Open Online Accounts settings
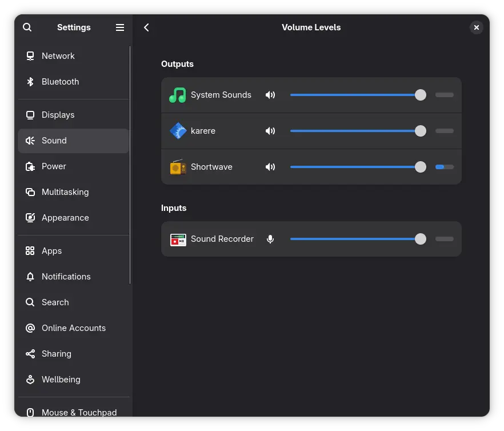Image resolution: width=504 pixels, height=431 pixels. tap(73, 328)
